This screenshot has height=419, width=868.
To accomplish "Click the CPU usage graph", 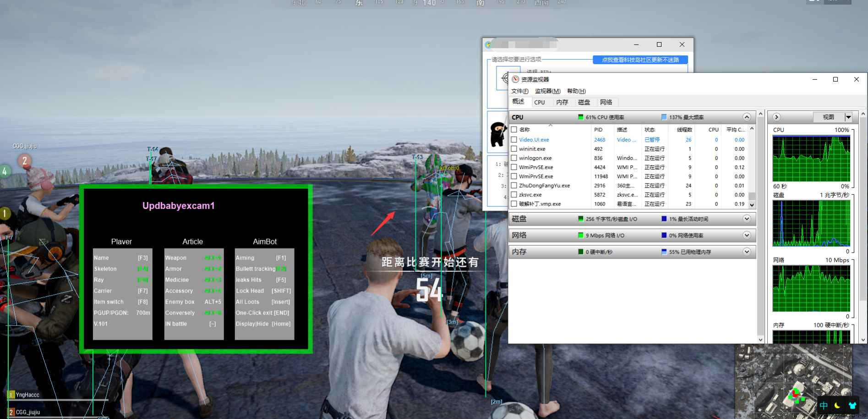I will tap(811, 158).
